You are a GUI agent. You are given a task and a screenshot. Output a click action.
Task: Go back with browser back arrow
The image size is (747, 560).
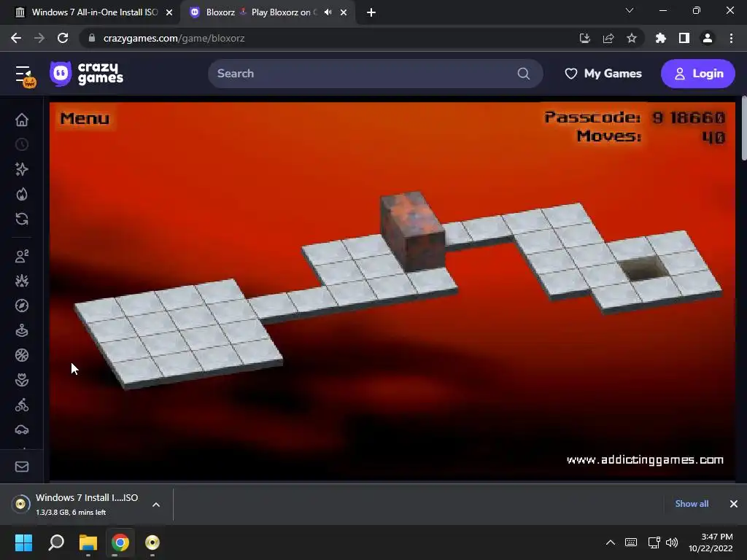16,38
